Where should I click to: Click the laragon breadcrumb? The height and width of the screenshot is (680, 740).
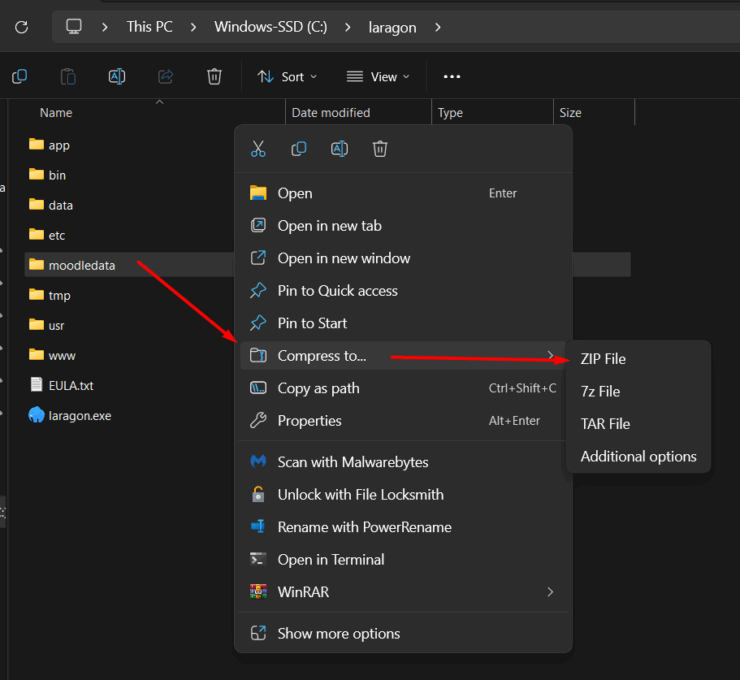tap(392, 27)
